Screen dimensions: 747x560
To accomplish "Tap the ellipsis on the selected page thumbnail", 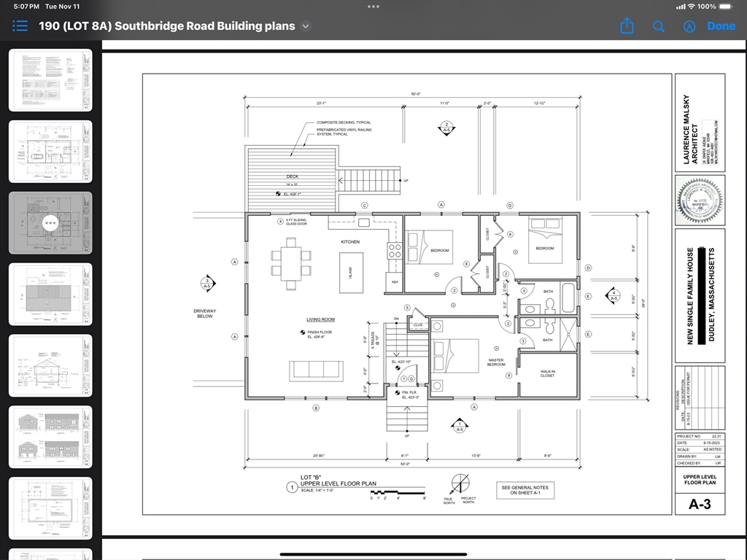I will [50, 222].
